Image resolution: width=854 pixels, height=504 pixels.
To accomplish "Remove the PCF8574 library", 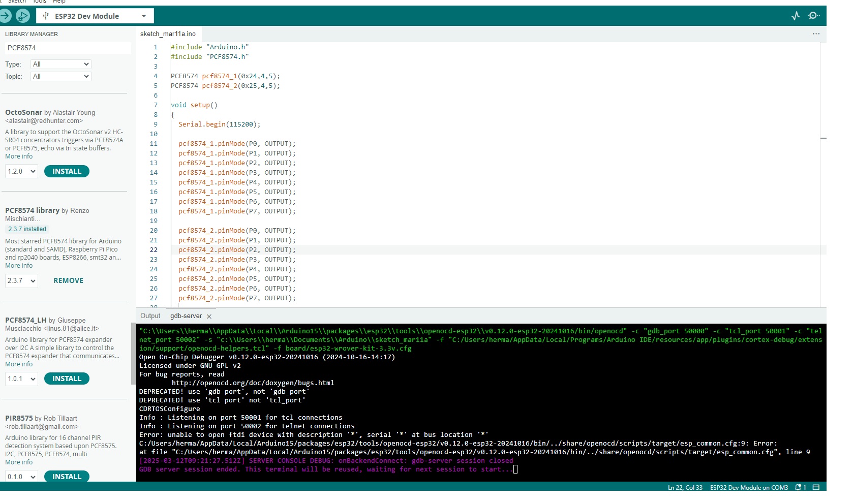I will tap(68, 281).
